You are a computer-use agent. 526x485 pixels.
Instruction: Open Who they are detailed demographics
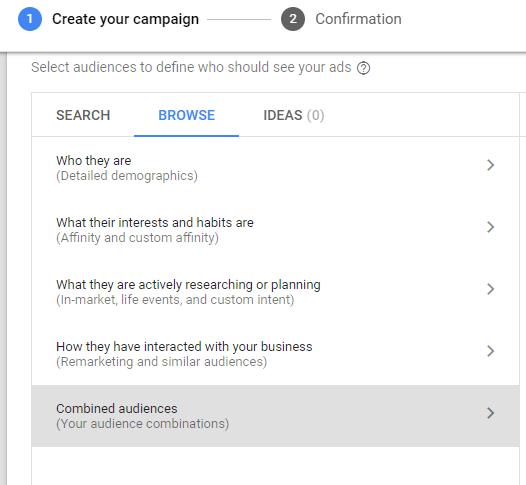pyautogui.click(x=275, y=168)
